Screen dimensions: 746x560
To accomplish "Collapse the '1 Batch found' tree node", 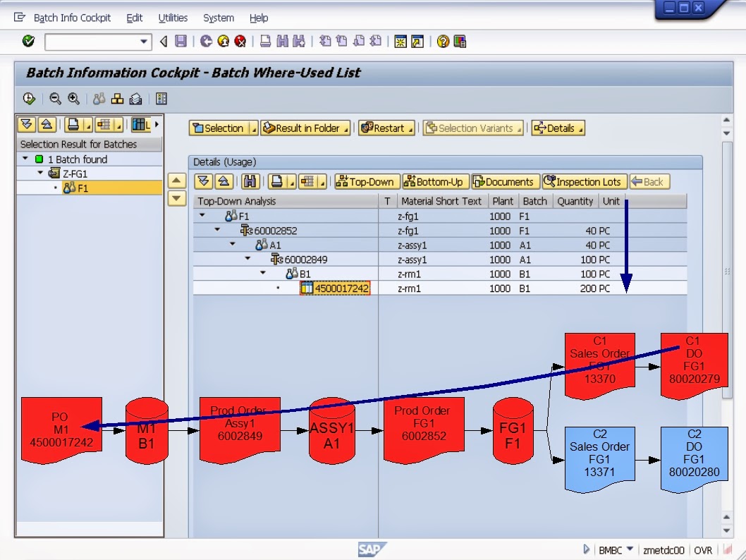I will click(25, 159).
